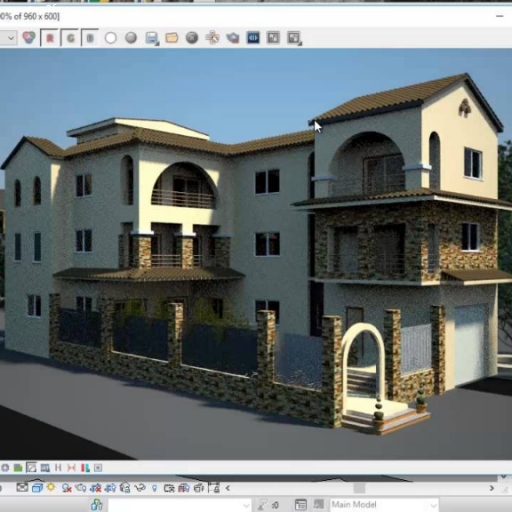The width and height of the screenshot is (512, 512).
Task: Click the green square icon below render
Action: click(x=18, y=468)
